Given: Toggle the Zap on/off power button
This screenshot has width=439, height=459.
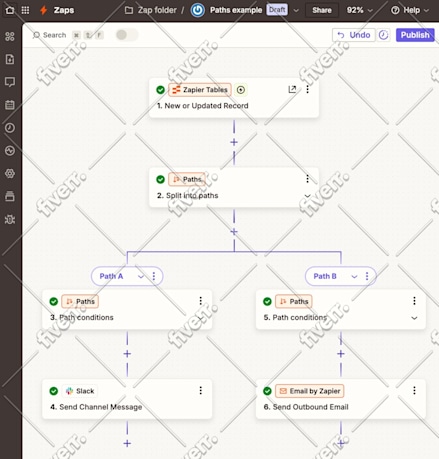Looking at the screenshot, I should pyautogui.click(x=198, y=10).
